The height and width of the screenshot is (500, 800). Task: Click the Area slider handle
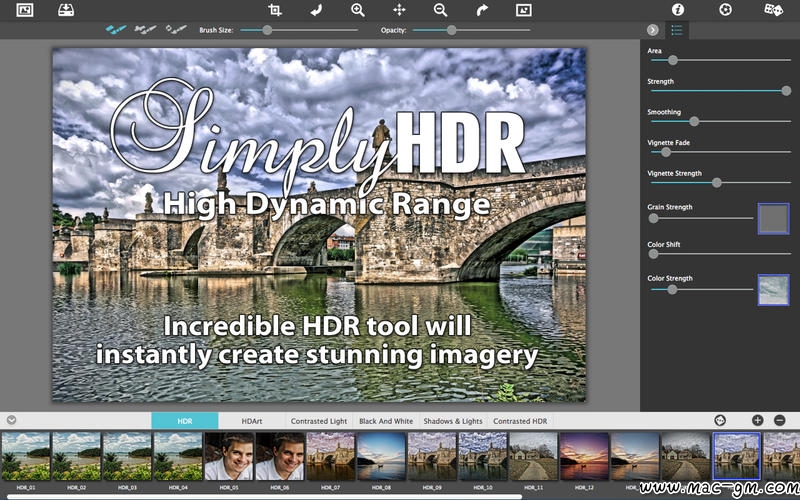click(673, 60)
